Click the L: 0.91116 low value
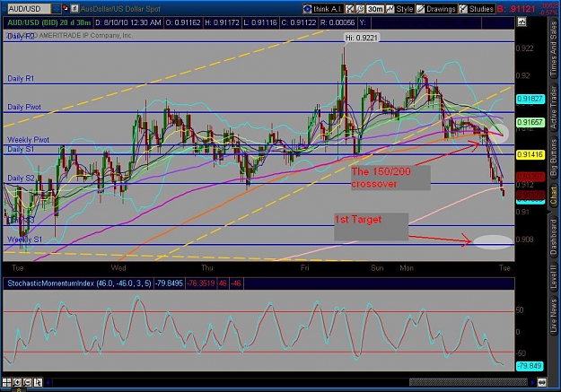The height and width of the screenshot is (392, 561). [x=260, y=22]
